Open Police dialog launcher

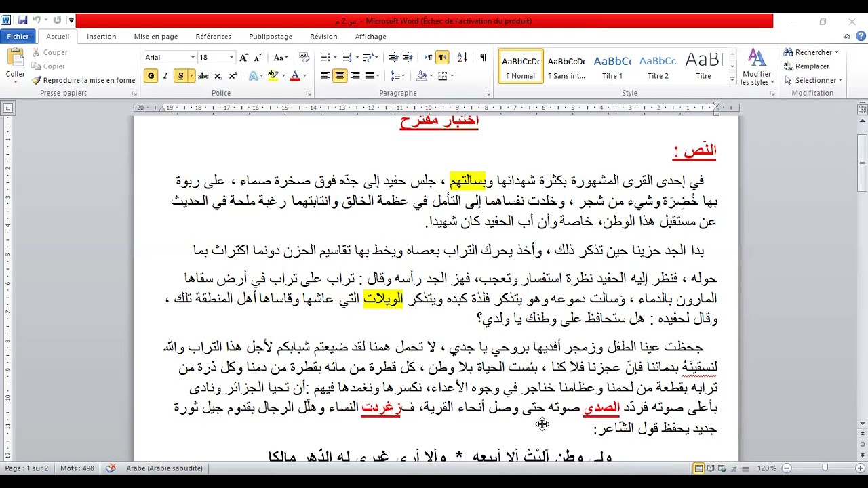coord(309,93)
